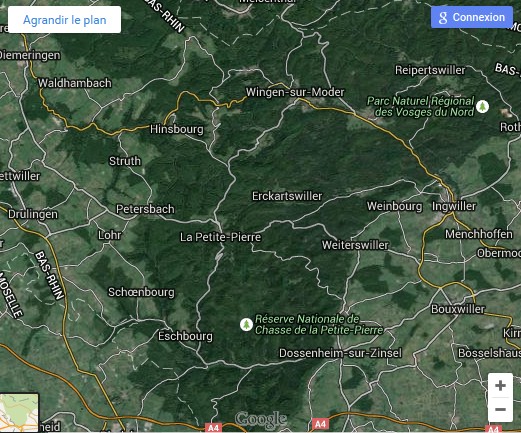Click the Réserve Nationale de Chasse label

point(319,324)
